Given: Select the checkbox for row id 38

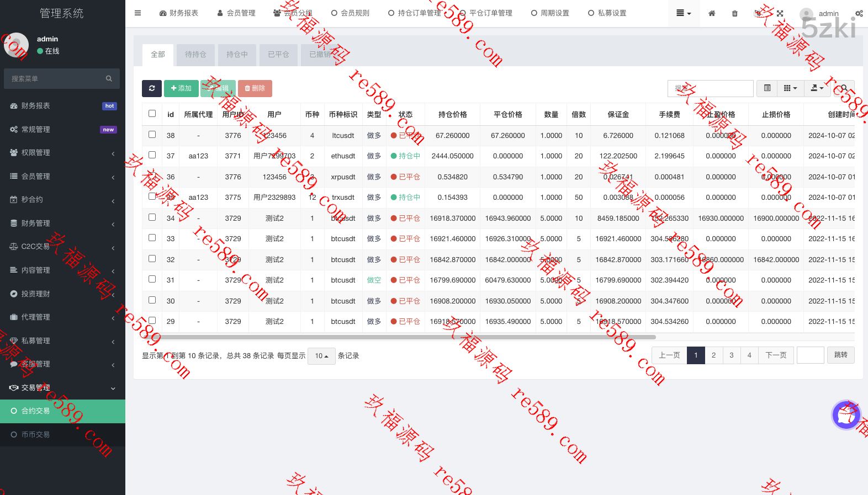Looking at the screenshot, I should pyautogui.click(x=152, y=135).
